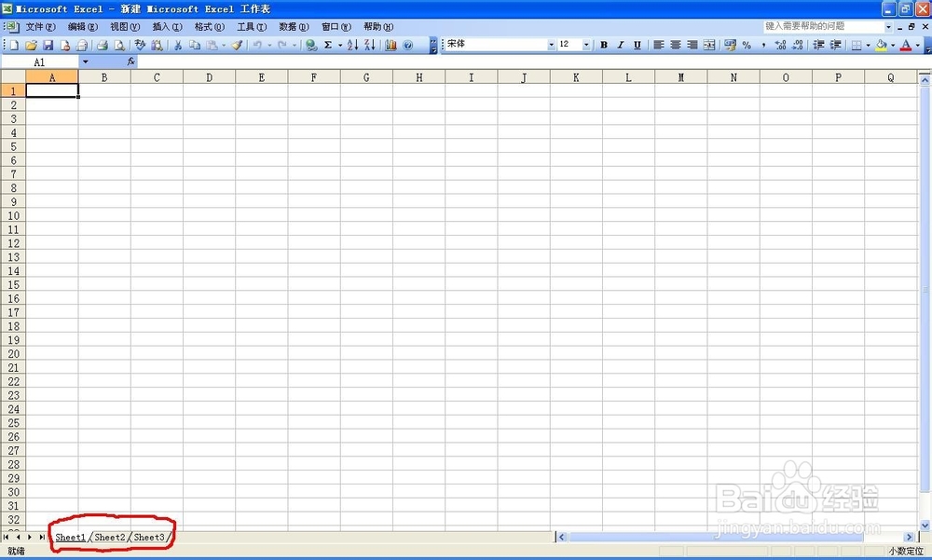Switch to the Sheet2 tab

pos(110,538)
